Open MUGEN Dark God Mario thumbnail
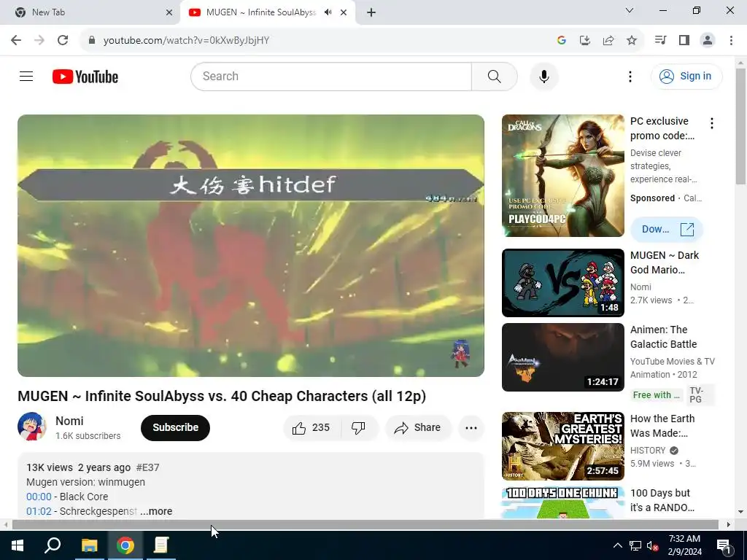This screenshot has width=747, height=560. tap(562, 283)
